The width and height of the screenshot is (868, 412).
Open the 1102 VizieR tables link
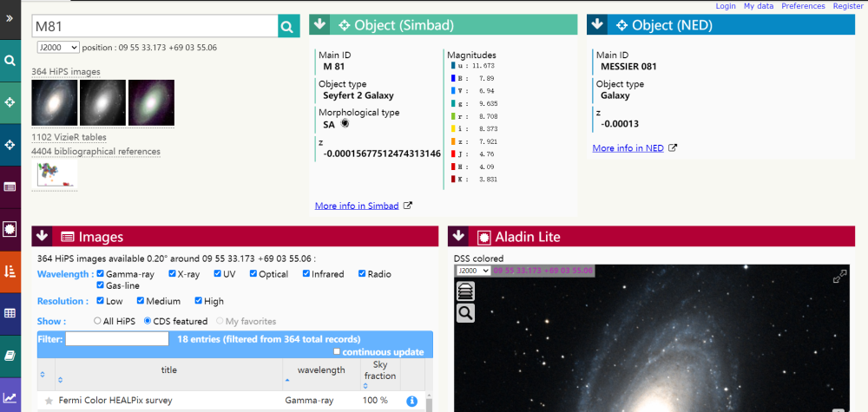click(69, 137)
